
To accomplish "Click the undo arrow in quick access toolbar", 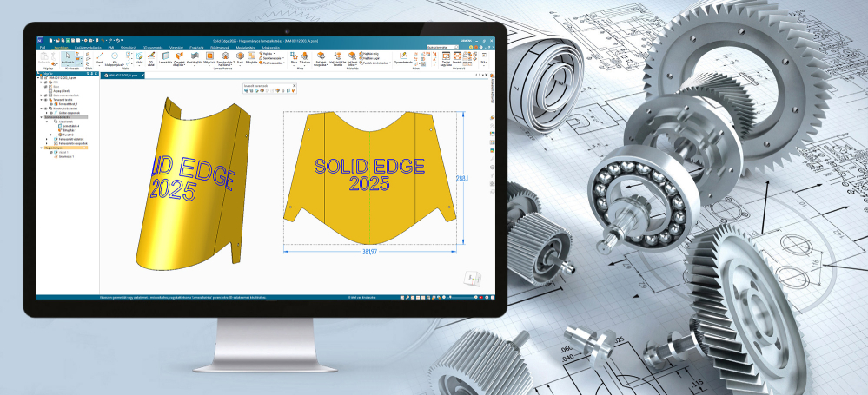I will click(x=103, y=41).
